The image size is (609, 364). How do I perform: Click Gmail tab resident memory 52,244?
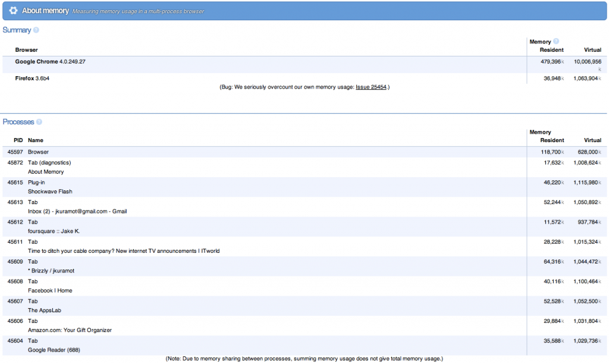552,202
